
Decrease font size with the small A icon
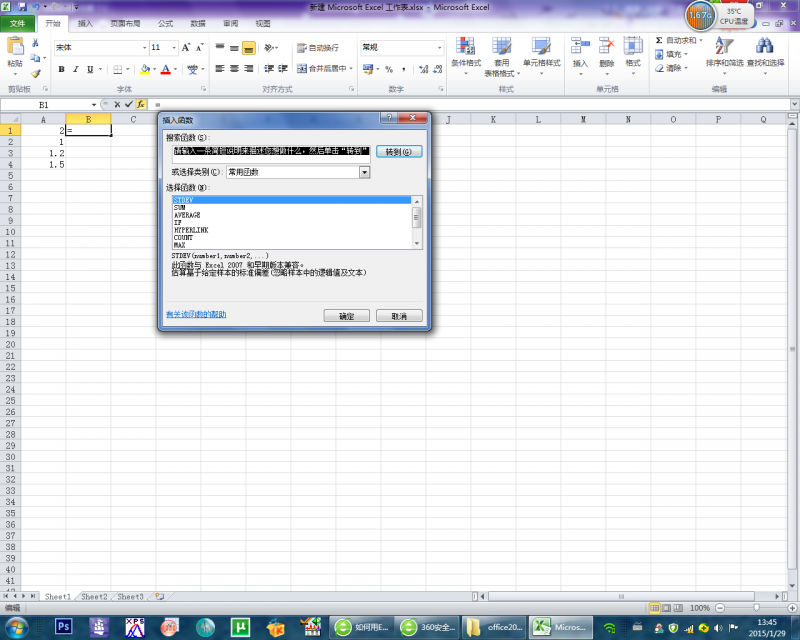pos(199,47)
